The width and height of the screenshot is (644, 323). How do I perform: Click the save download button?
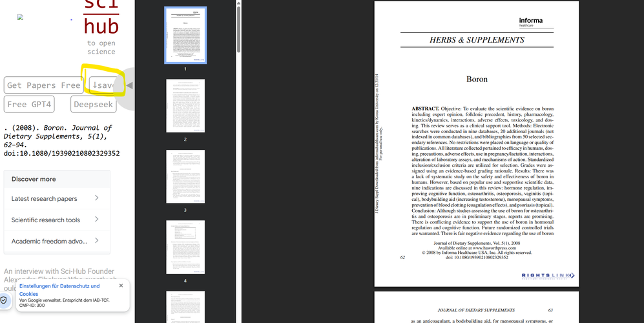[x=103, y=85]
